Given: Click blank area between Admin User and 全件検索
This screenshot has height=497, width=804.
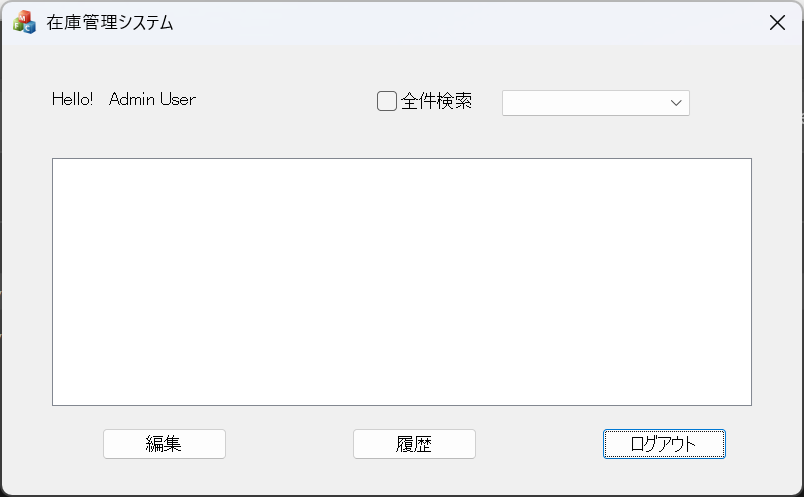Looking at the screenshot, I should tap(285, 100).
